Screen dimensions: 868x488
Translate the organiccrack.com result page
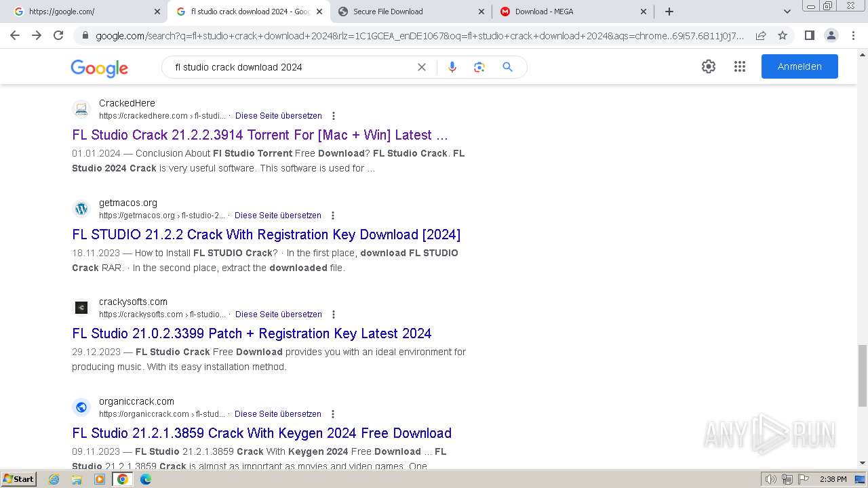click(277, 414)
